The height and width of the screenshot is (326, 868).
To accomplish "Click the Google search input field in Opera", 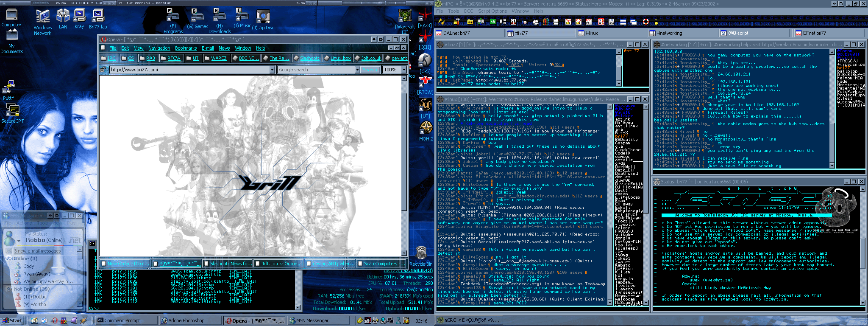I will 316,70.
